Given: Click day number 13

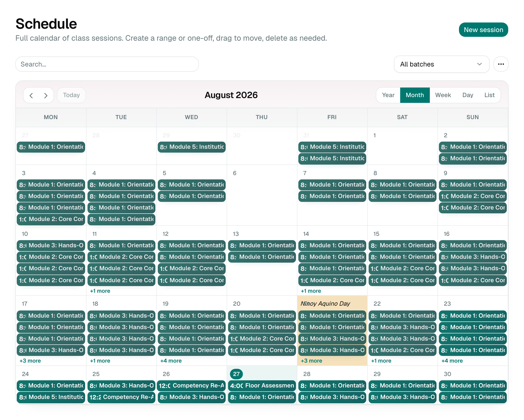Looking at the screenshot, I should 236,234.
